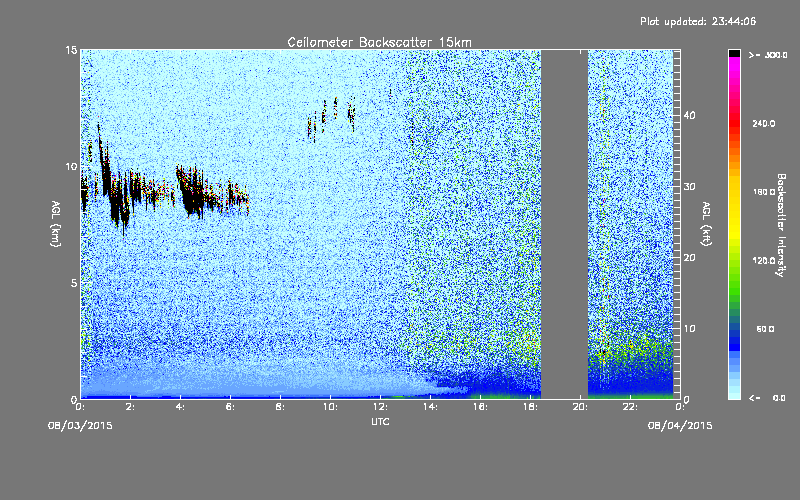Image resolution: width=800 pixels, height=500 pixels.
Task: Click the "10" kft tick on right axis
Action: click(689, 329)
